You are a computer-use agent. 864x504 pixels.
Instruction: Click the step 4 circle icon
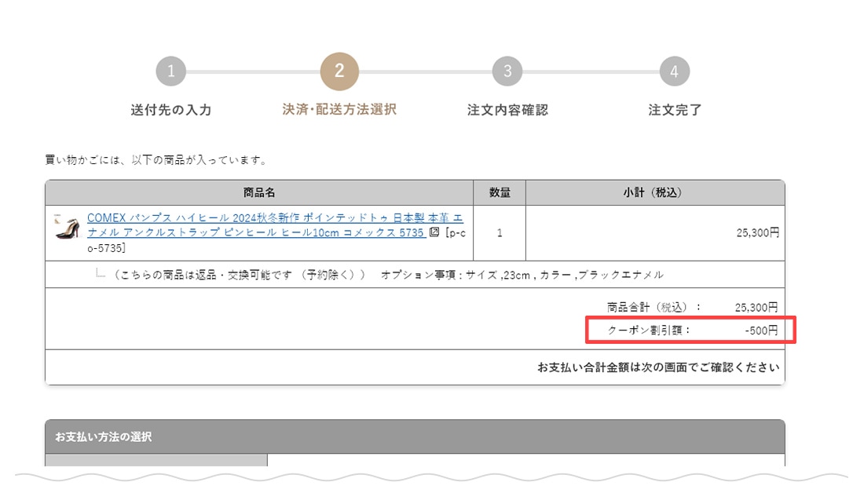[x=674, y=72]
